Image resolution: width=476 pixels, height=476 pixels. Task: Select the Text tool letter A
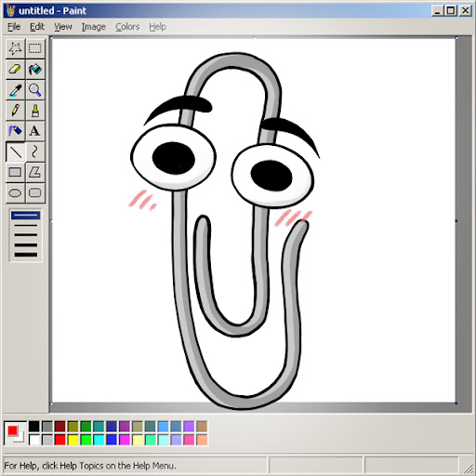point(35,131)
